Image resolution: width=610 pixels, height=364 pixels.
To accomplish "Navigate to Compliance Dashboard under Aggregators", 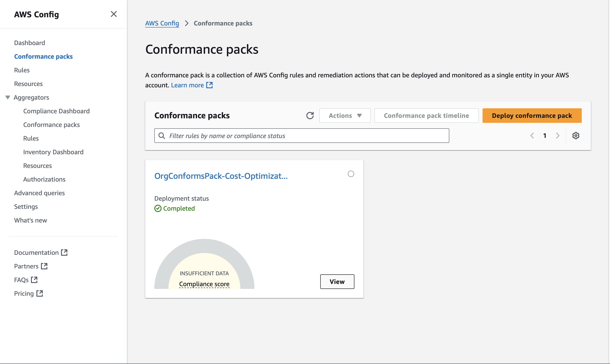I will click(x=56, y=111).
